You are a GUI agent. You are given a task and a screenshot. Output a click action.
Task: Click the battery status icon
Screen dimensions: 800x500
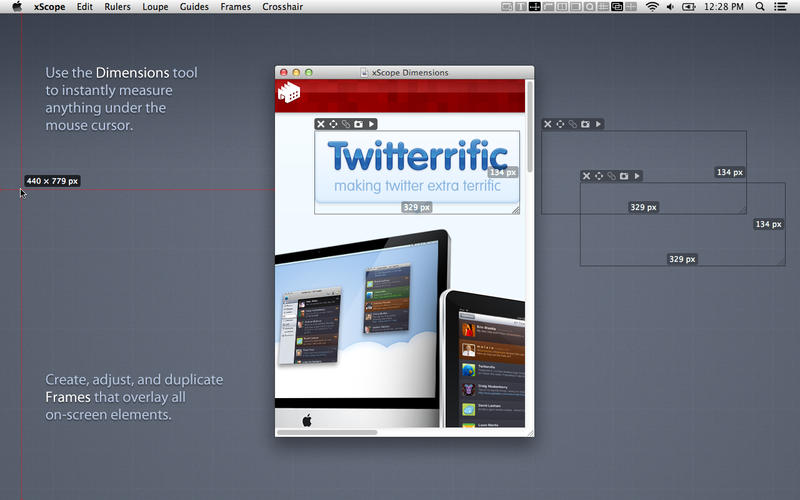tap(689, 7)
